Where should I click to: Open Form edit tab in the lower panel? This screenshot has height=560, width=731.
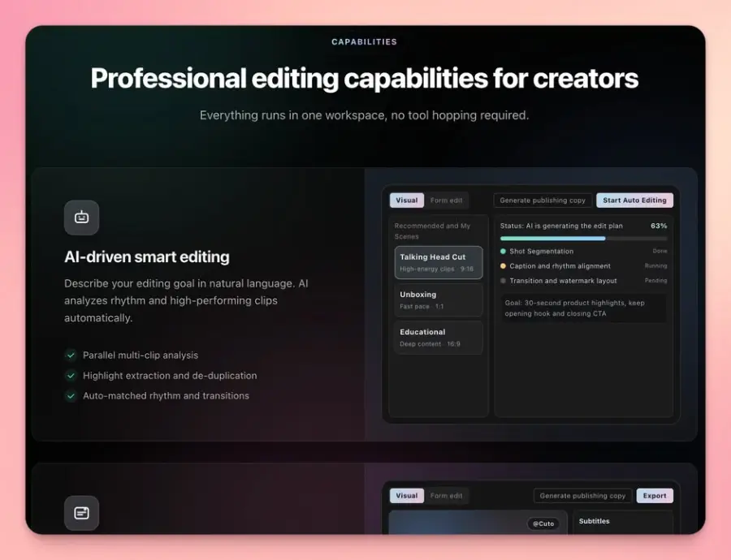(446, 496)
